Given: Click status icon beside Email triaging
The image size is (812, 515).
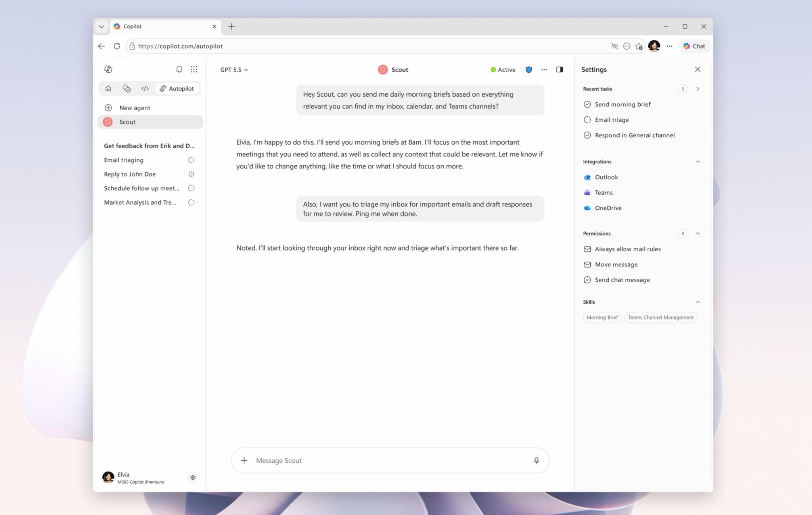Looking at the screenshot, I should (x=191, y=160).
